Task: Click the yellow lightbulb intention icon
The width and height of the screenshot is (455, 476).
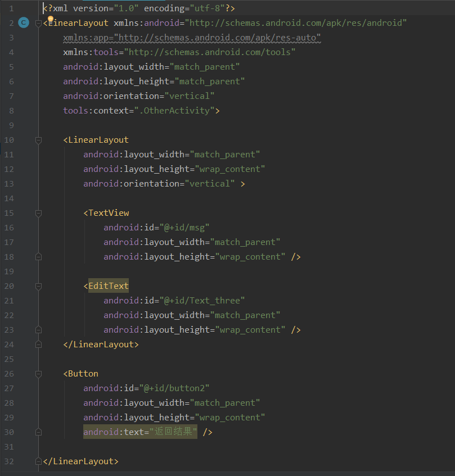Action: point(51,20)
